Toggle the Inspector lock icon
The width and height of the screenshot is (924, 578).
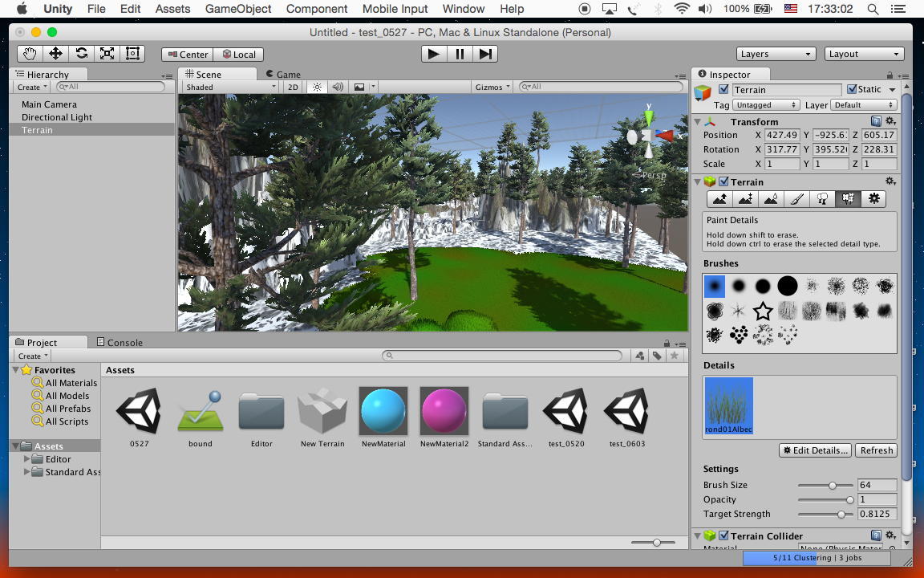coord(890,75)
